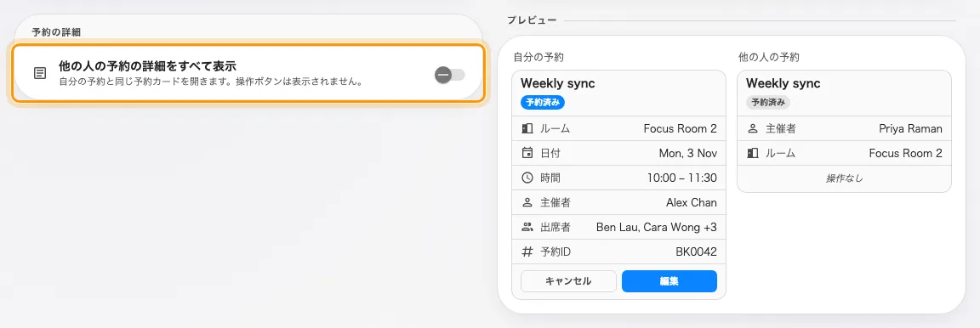Viewport: 980px width, 328px height.
Task: Click the Alex Chan organizer name
Action: pos(692,202)
